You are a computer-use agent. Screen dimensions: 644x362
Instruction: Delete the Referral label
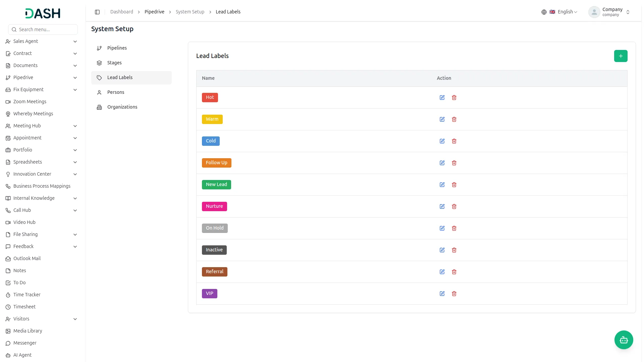coord(454,272)
